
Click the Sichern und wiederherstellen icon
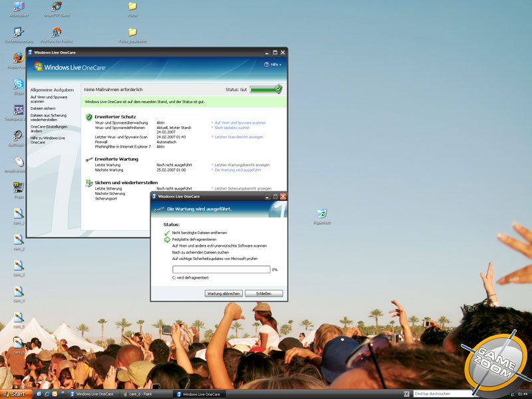89,183
